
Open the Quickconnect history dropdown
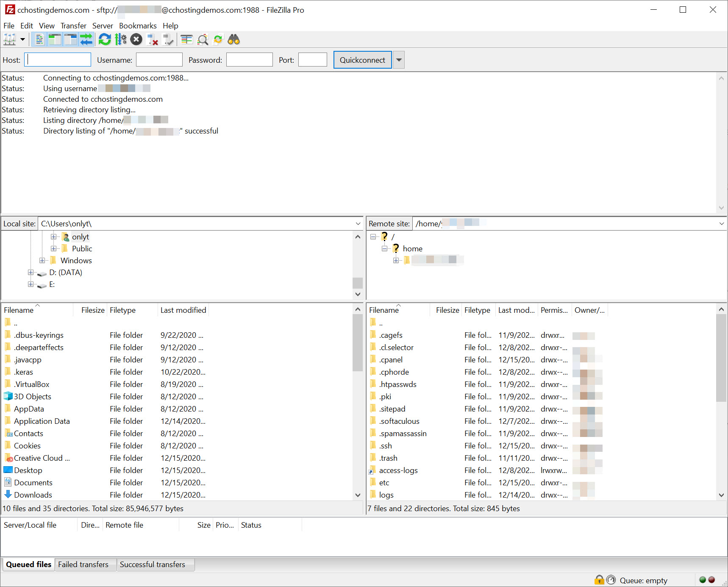(398, 59)
